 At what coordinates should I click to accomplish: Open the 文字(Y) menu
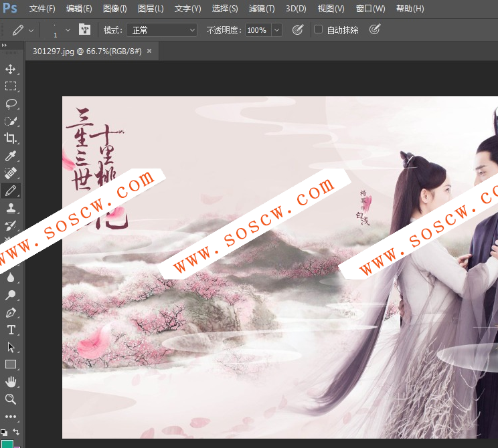click(187, 9)
